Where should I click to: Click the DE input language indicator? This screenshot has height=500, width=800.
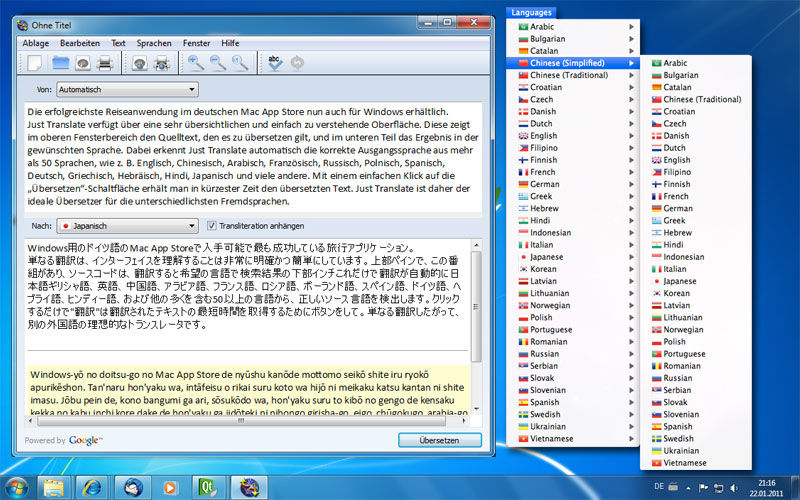coord(659,487)
